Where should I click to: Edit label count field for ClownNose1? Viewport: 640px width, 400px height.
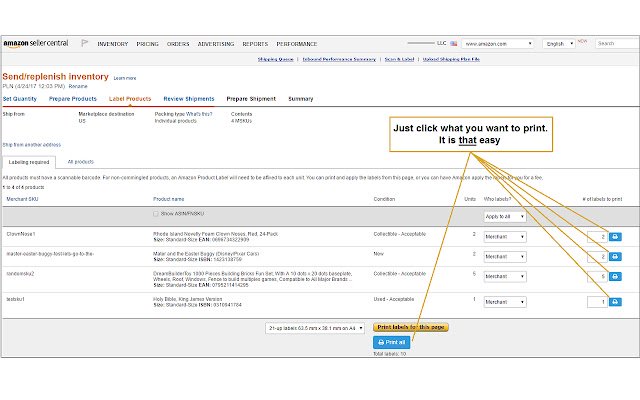(x=598, y=237)
